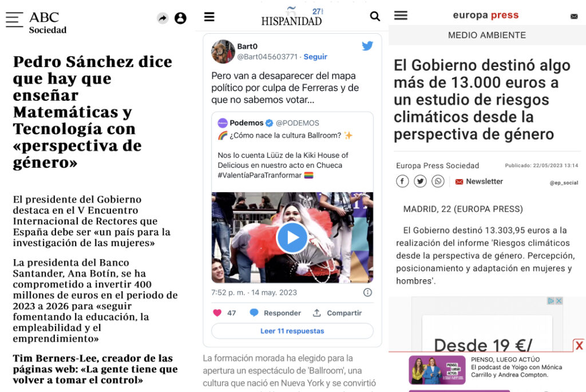Screen dimensions: 586x392
Task: Open the ABC user profile icon
Action: (x=180, y=18)
